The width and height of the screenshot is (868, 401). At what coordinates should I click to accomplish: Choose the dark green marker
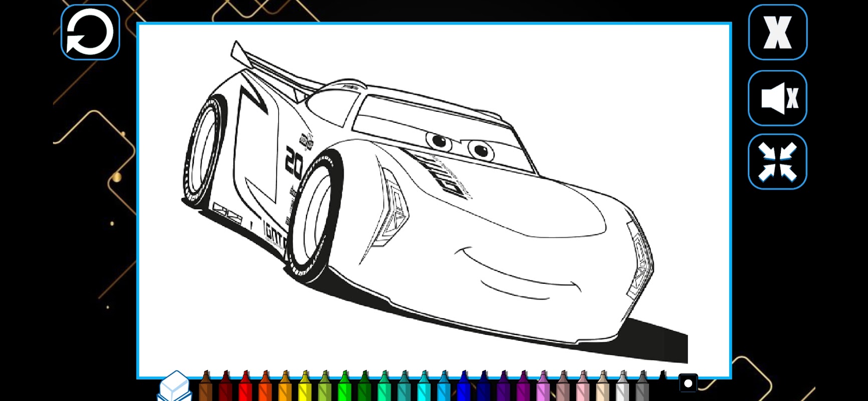click(x=365, y=386)
